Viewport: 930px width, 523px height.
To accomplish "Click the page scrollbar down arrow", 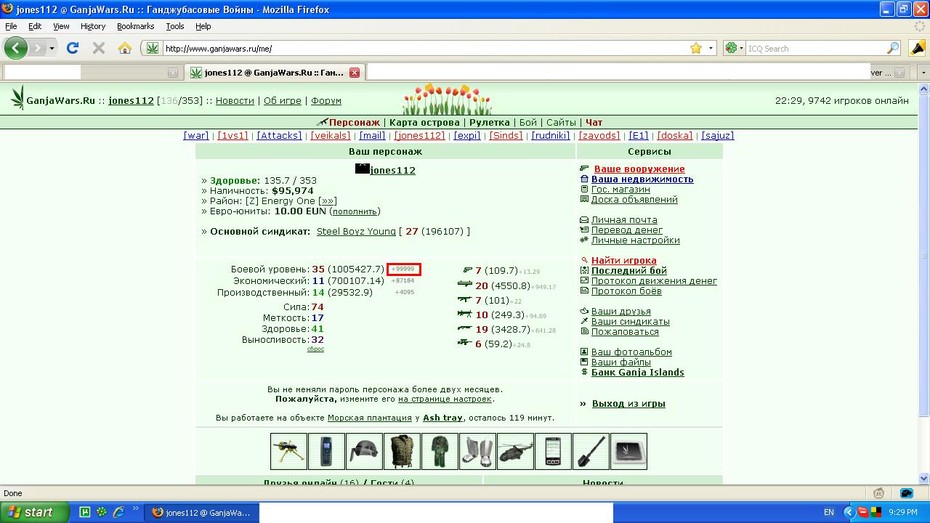I will [x=923, y=478].
